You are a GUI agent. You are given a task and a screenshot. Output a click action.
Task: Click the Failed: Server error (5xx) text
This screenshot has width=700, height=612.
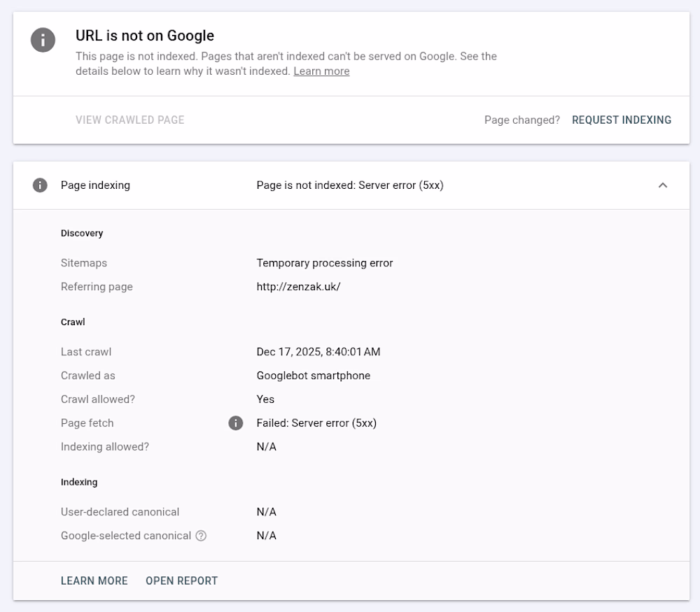(x=316, y=423)
